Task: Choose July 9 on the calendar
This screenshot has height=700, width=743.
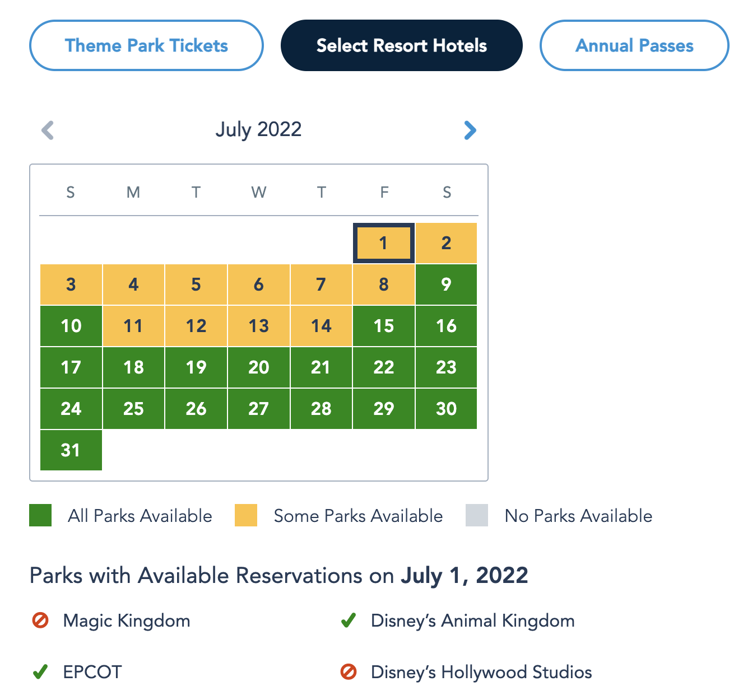Action: click(x=446, y=284)
